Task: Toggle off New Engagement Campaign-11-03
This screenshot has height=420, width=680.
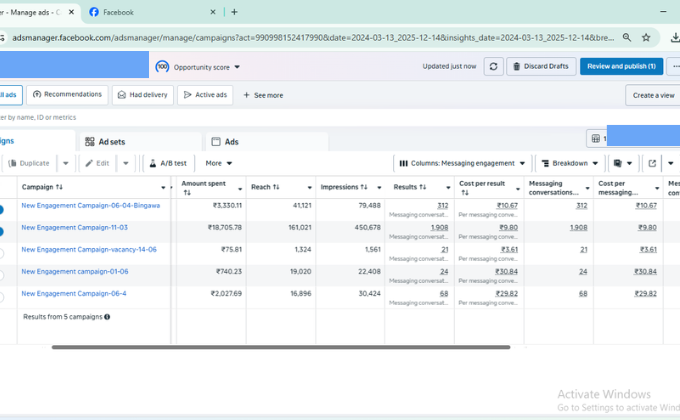Action: point(2,230)
